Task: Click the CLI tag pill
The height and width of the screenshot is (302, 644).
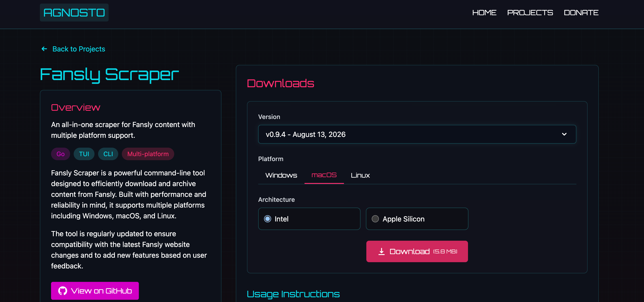Action: tap(108, 154)
